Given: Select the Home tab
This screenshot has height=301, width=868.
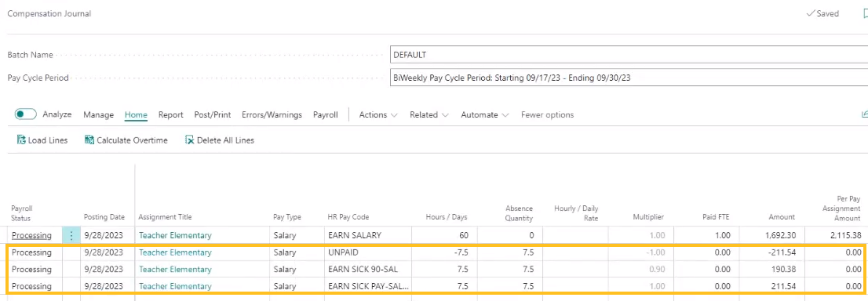Looking at the screenshot, I should 137,115.
